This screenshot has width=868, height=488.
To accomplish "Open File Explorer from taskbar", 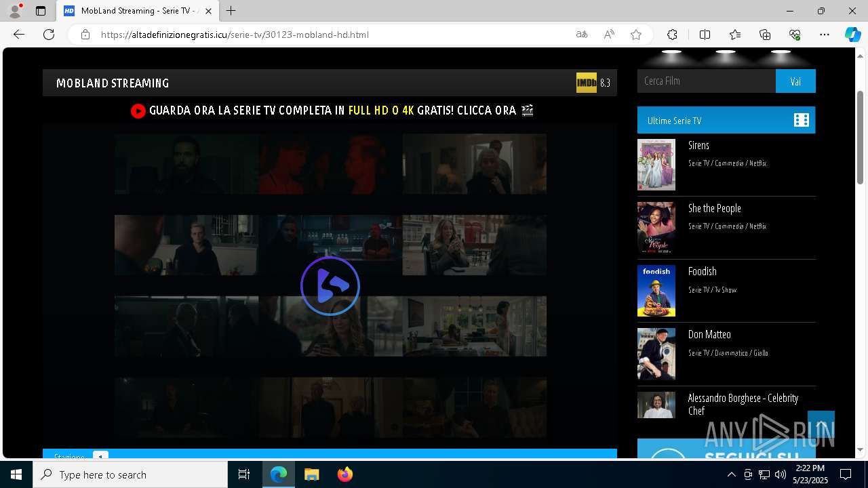I will [x=311, y=474].
